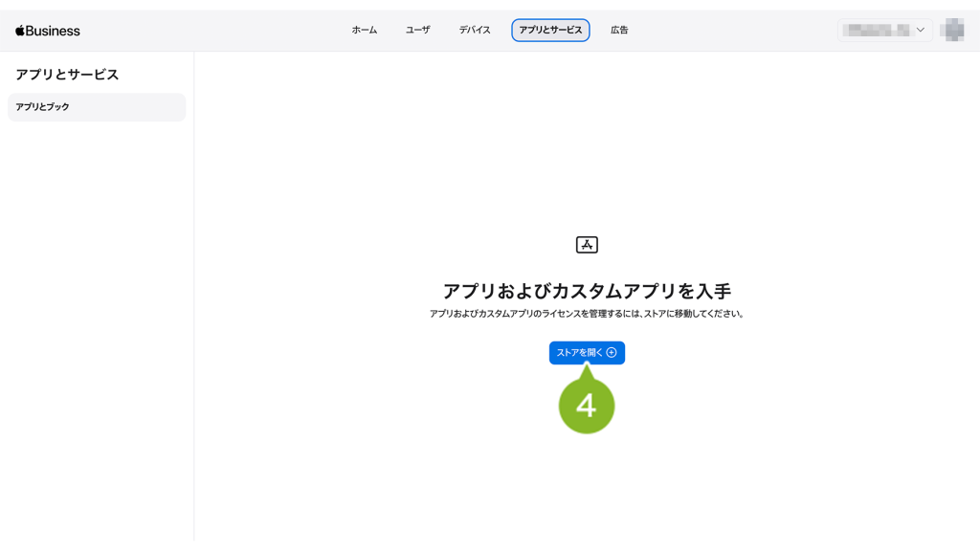The image size is (980, 551).
Task: Click the アプリとサービス sidebar heading
Action: [67, 75]
